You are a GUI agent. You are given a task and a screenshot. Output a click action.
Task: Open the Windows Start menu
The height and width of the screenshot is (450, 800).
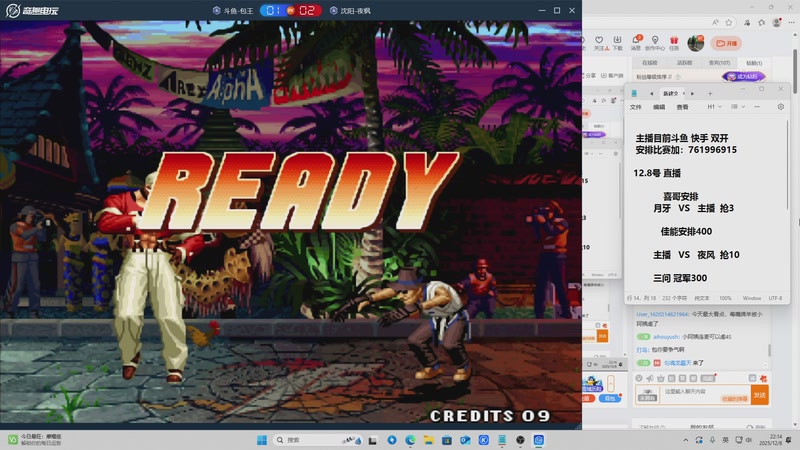point(262,440)
